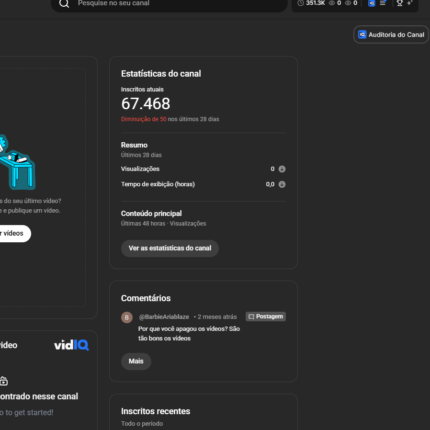The width and height of the screenshot is (430, 430).
Task: Click the Estatísticas do canal heading
Action: 161,74
